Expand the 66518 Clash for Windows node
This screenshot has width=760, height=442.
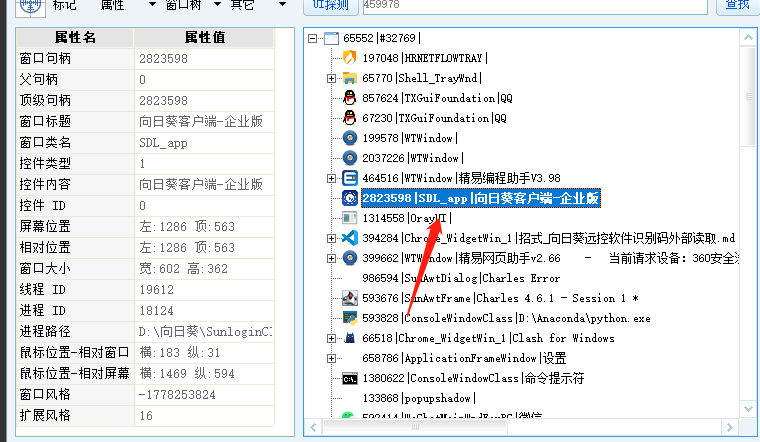pos(332,338)
